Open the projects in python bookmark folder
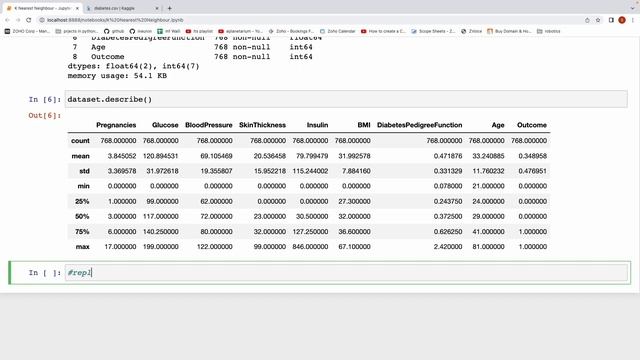Viewport: 640px width, 360px height. pos(77,31)
